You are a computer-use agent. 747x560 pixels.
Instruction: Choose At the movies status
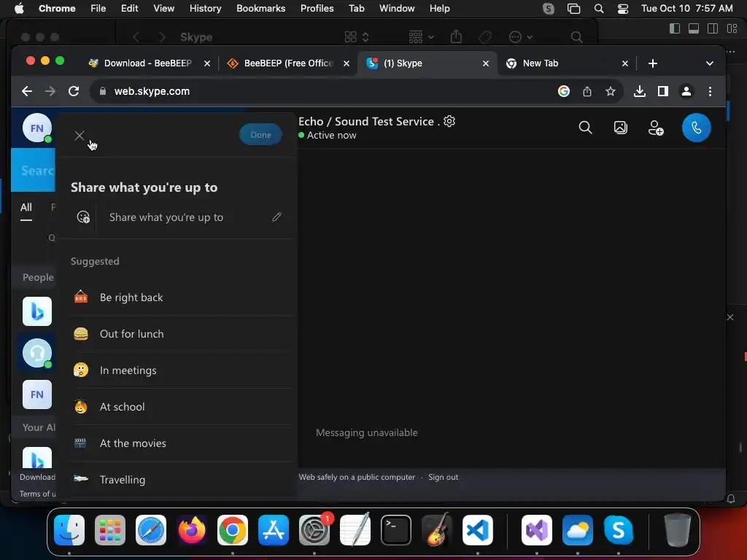(x=181, y=443)
